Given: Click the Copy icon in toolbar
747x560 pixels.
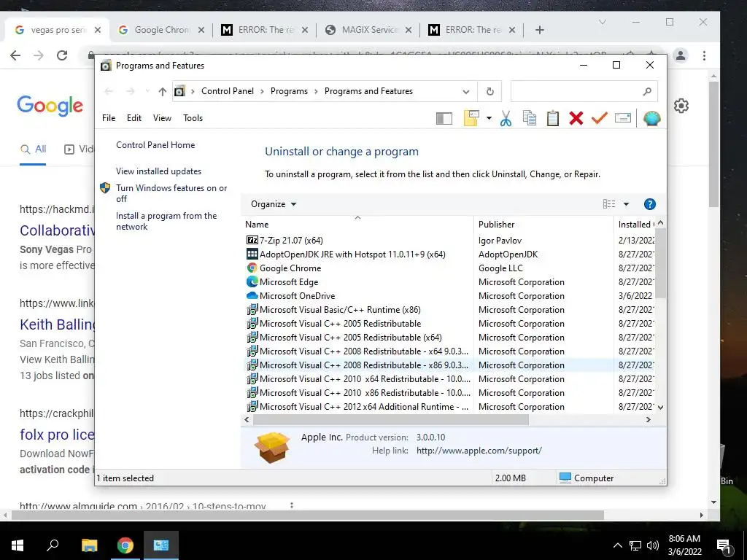Looking at the screenshot, I should click(x=530, y=118).
